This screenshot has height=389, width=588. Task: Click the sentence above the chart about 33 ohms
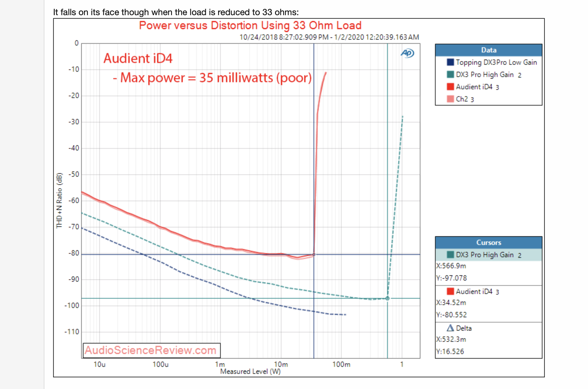point(176,12)
